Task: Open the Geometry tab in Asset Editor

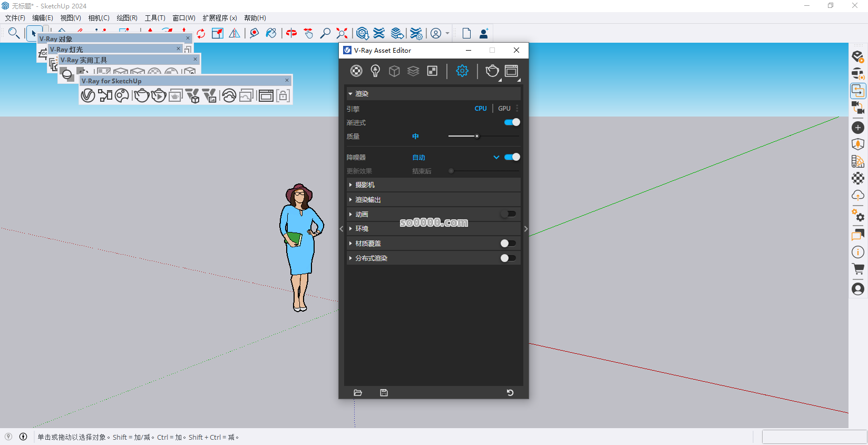Action: [x=394, y=71]
